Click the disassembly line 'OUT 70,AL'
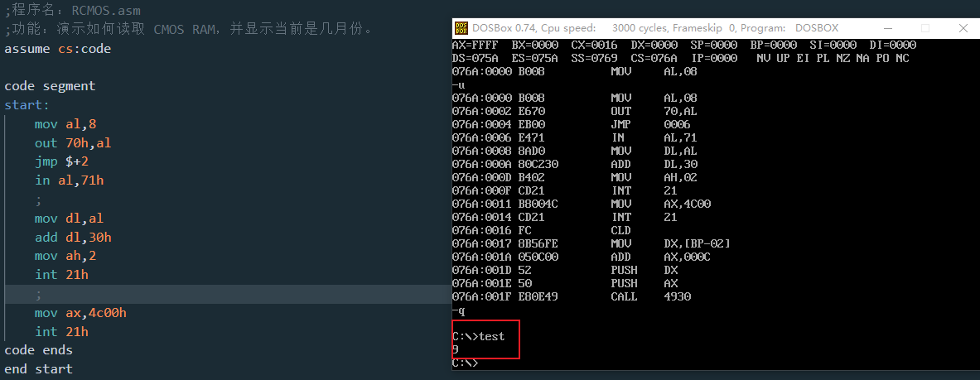This screenshot has height=380, width=980. click(574, 111)
